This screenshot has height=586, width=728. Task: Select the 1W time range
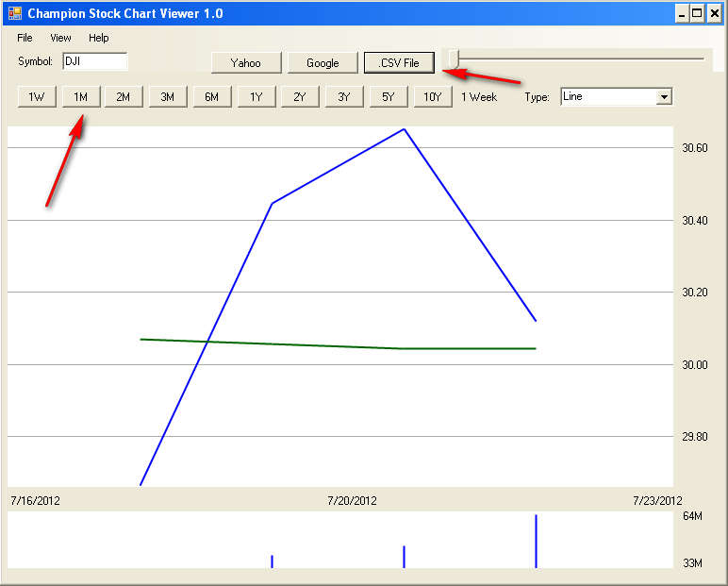pos(37,96)
